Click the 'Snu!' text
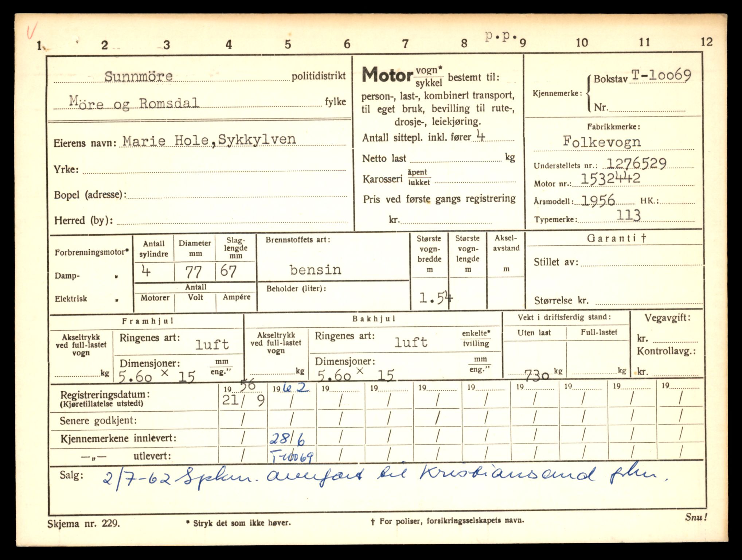Viewport: 742px width, 560px height. (696, 517)
